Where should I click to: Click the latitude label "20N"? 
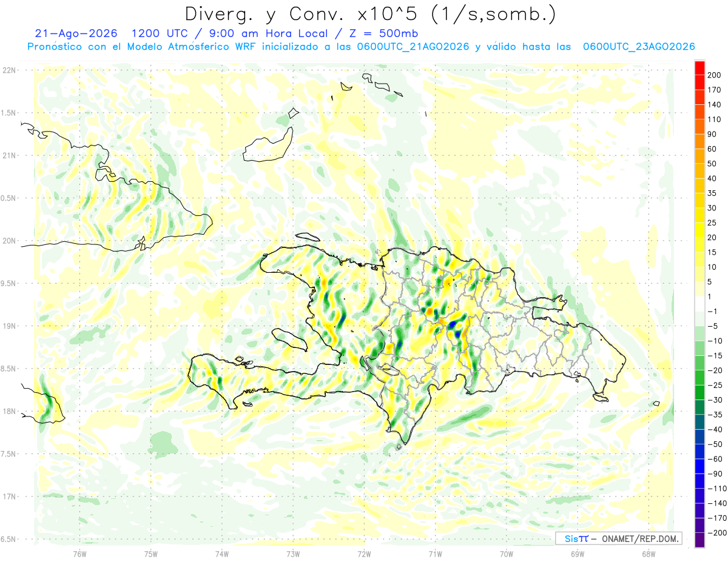tap(8, 241)
